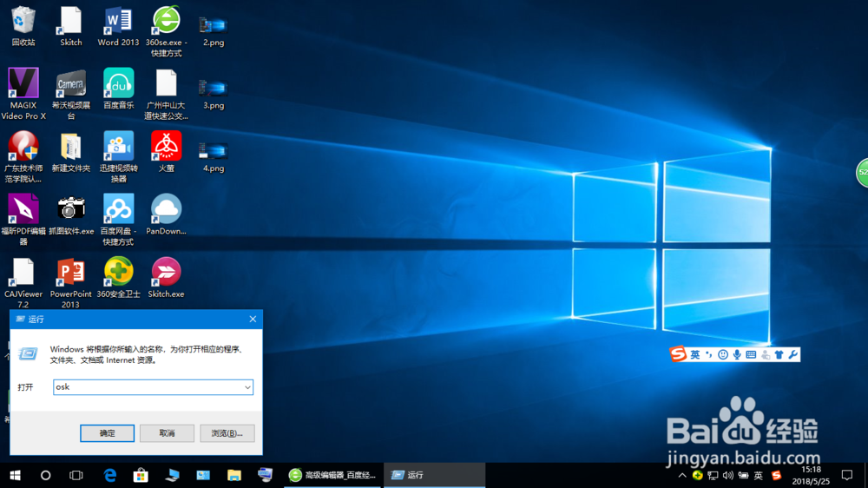868x488 pixels.
Task: Select the 抓图软件.exe camera icon
Action: coord(71,209)
